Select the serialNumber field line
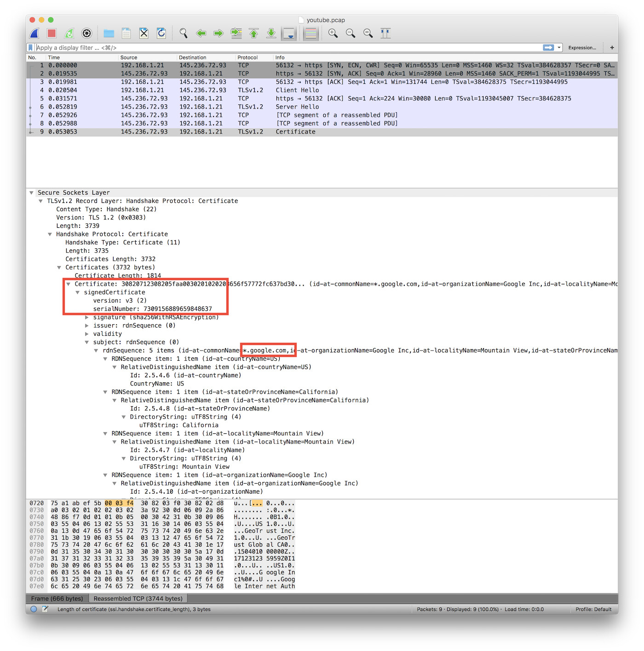The width and height of the screenshot is (644, 651). point(153,309)
